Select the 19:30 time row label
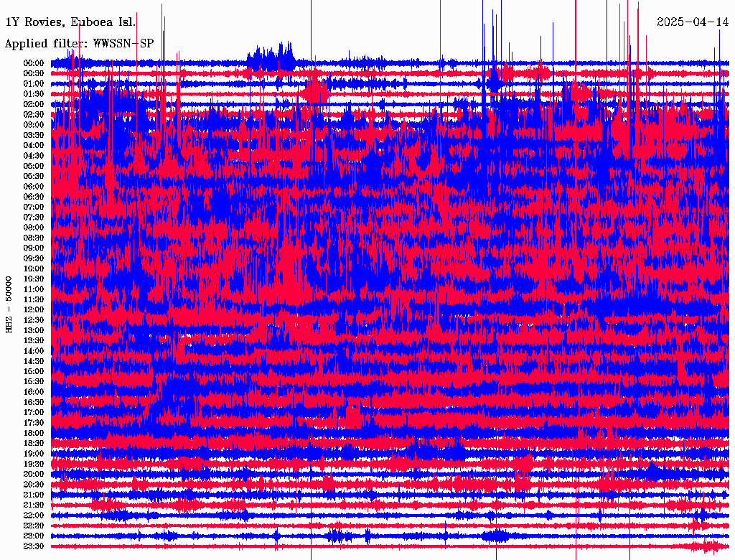 [x=34, y=464]
